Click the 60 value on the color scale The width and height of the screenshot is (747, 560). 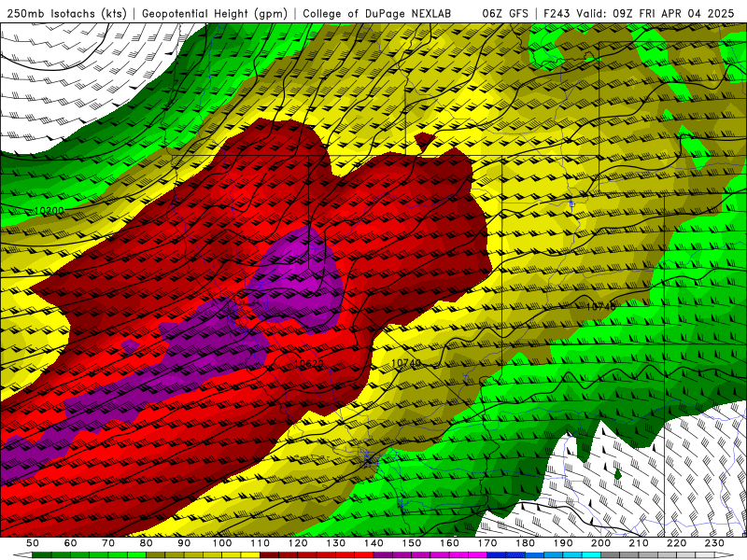click(x=70, y=543)
